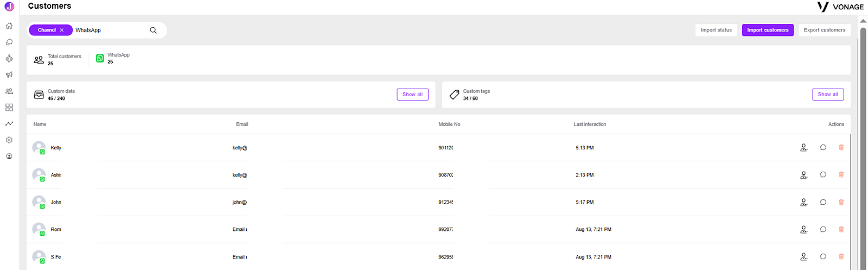This screenshot has height=270, width=868.
Task: Click the Actions column header
Action: pos(836,124)
